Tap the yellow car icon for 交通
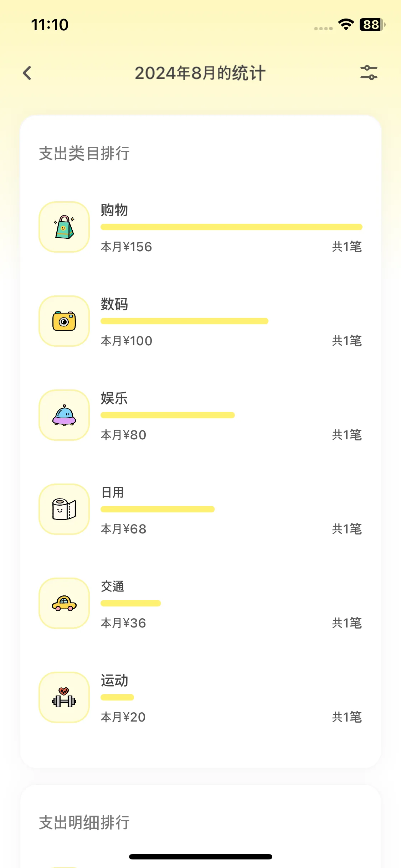The height and width of the screenshot is (868, 401). tap(64, 603)
